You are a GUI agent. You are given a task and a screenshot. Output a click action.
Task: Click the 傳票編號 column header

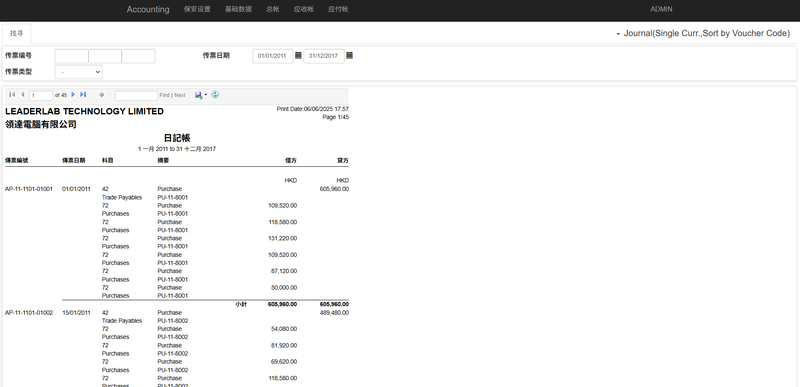coord(17,161)
